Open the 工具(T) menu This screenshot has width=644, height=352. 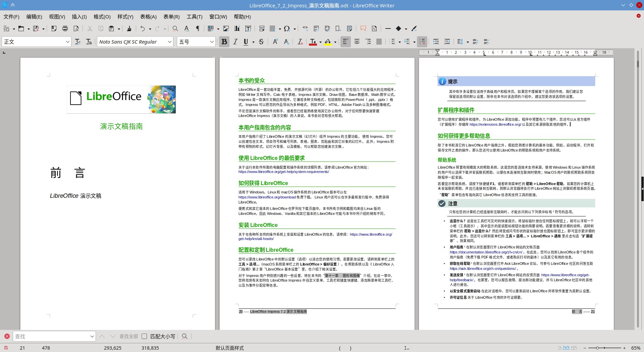195,17
